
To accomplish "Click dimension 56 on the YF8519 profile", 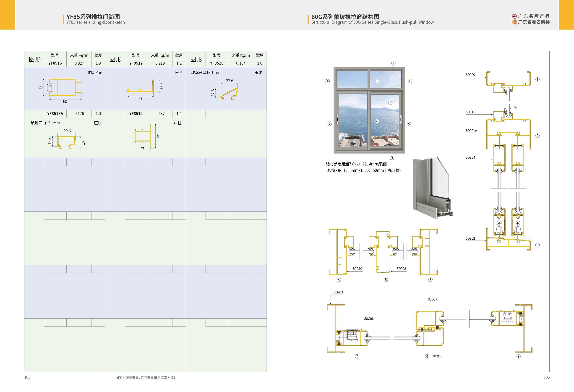I will (x=158, y=136).
